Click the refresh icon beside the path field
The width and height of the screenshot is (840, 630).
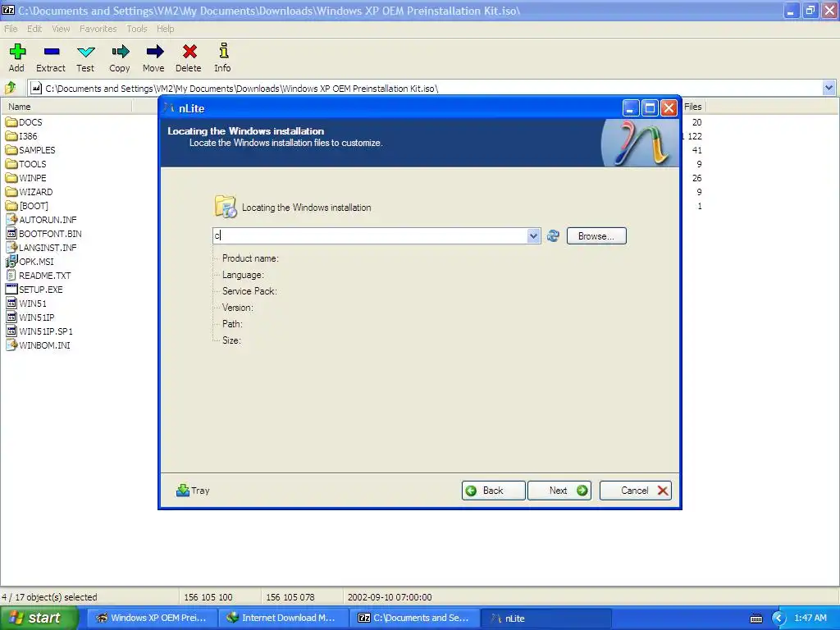click(553, 235)
